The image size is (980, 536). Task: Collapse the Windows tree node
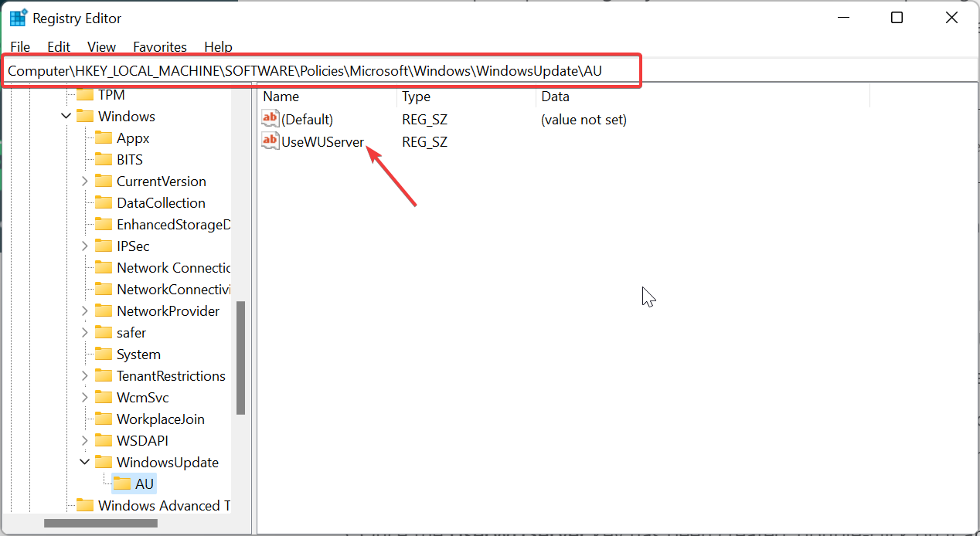click(66, 117)
